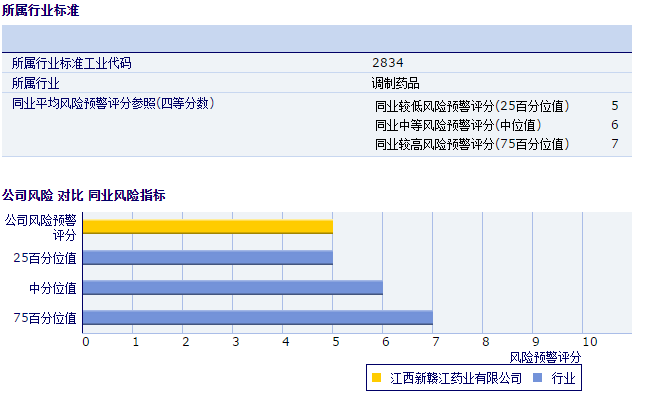Click the 75百分位值 blue bar

258,317
